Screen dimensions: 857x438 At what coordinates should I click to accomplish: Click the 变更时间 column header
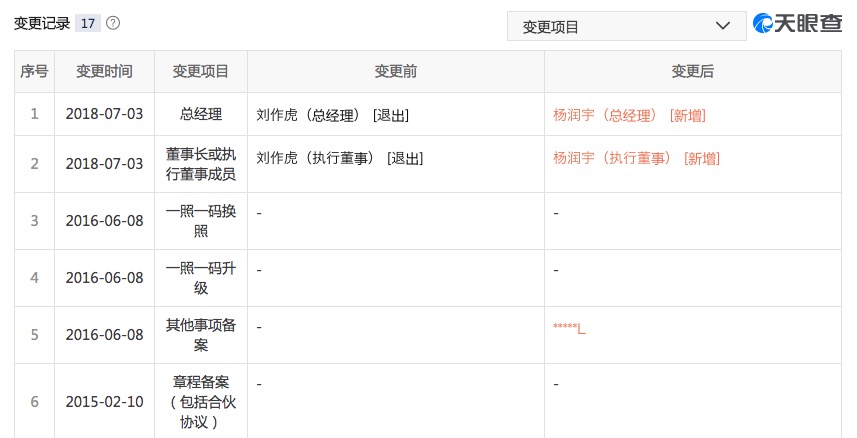104,72
